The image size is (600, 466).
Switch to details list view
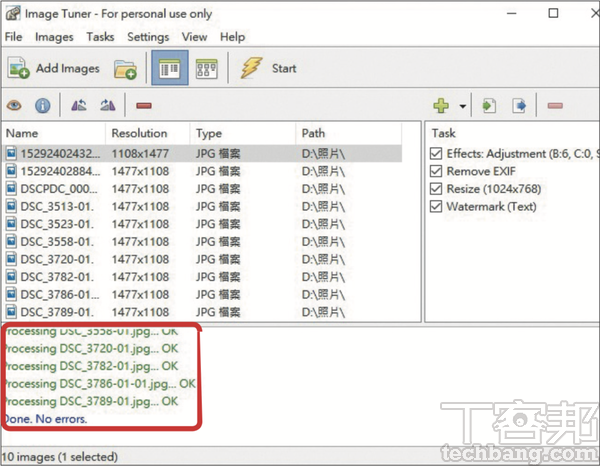click(x=167, y=69)
